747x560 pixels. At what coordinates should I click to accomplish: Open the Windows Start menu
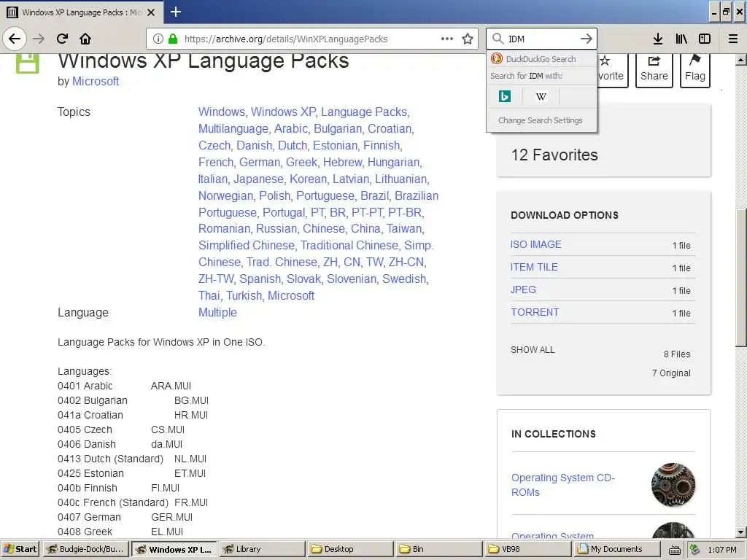click(20, 549)
